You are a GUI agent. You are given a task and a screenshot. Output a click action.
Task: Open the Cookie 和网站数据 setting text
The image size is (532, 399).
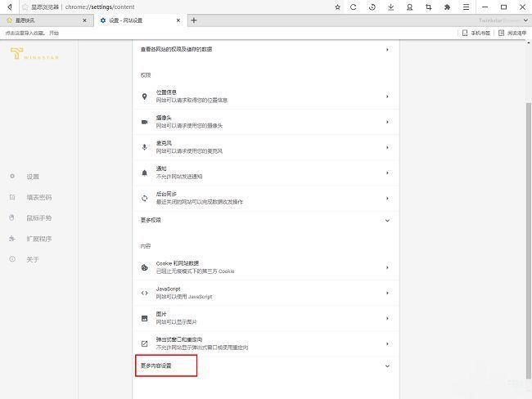178,263
